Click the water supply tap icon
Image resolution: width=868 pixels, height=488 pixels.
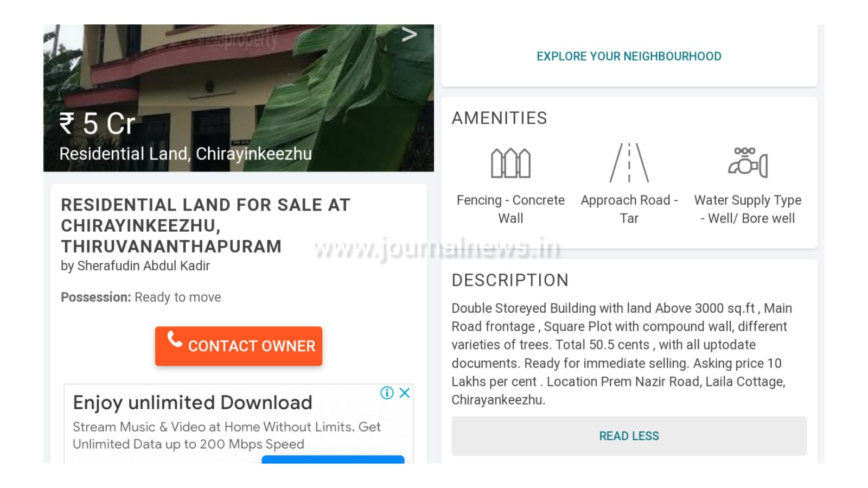click(748, 162)
